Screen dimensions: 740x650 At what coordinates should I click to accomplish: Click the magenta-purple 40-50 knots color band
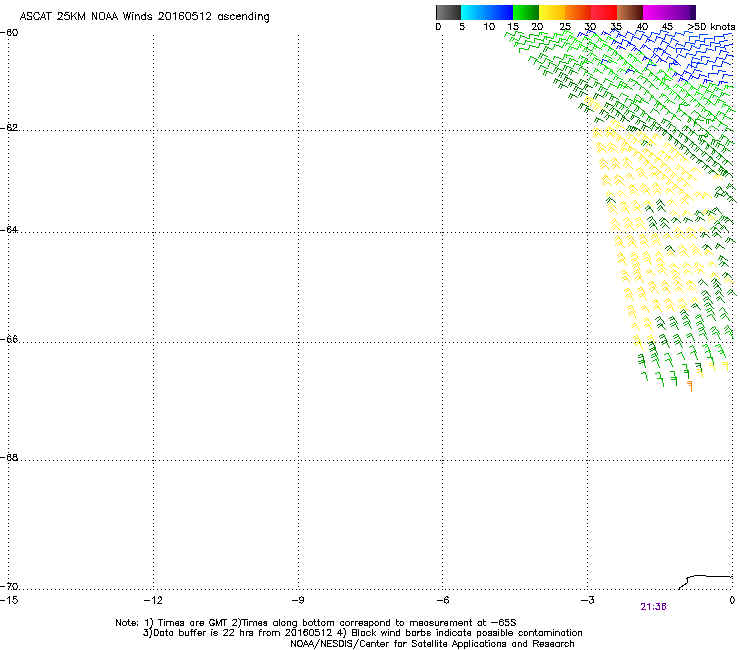(x=669, y=12)
